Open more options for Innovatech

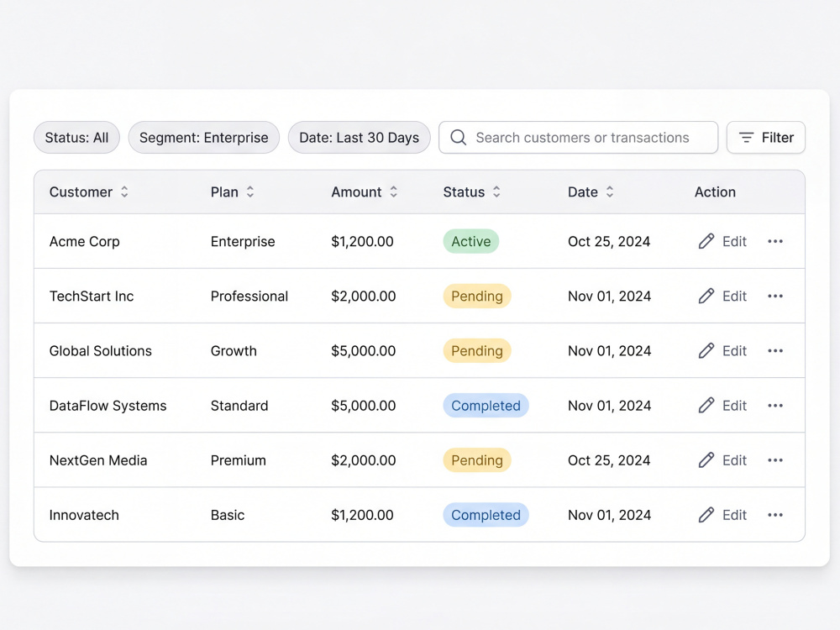pos(775,515)
